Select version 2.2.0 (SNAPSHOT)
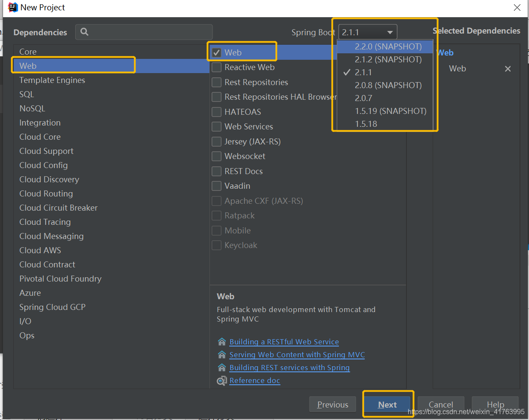This screenshot has height=420, width=529. click(385, 46)
